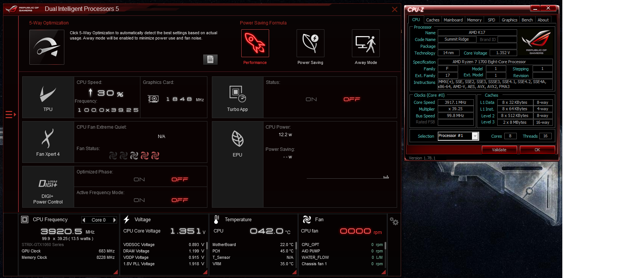Click the Core Speed value 3917.1 MHz

(455, 102)
